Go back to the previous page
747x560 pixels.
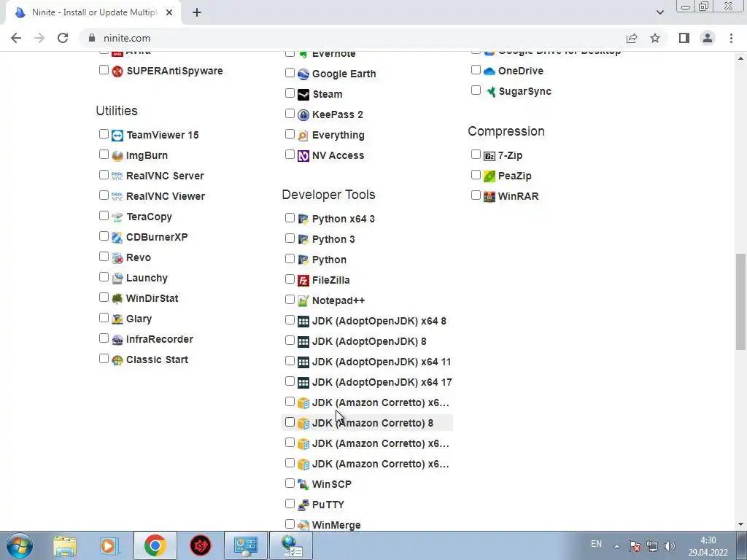point(16,38)
